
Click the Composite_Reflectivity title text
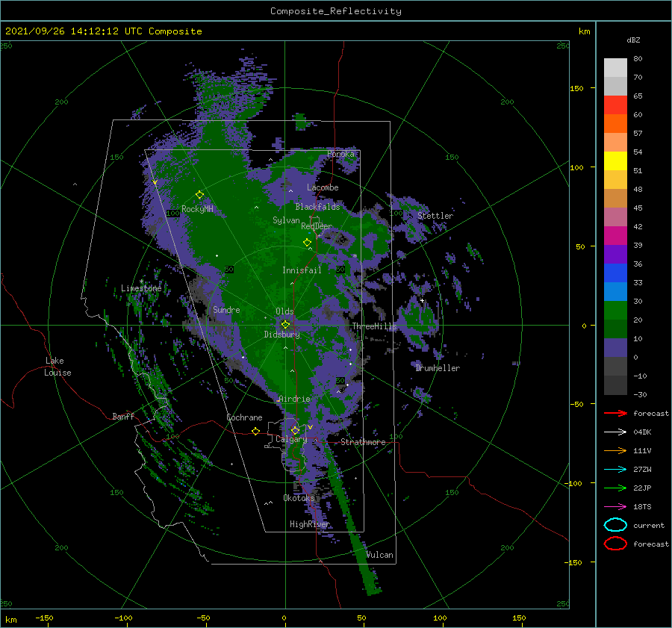pyautogui.click(x=336, y=11)
